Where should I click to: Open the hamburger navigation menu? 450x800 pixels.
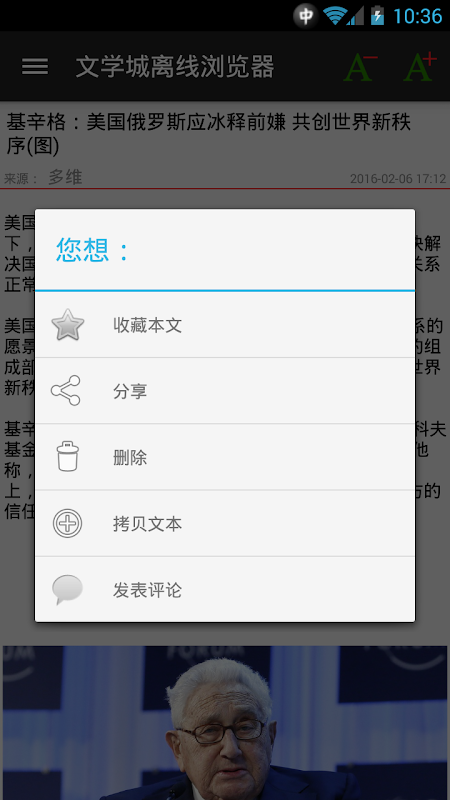[35, 66]
